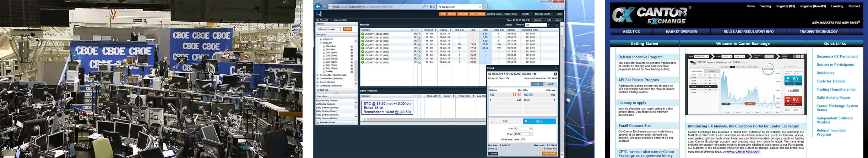The width and height of the screenshot is (868, 158).
Task: Click the orange Place Order button
Action: pyautogui.click(x=549, y=154)
